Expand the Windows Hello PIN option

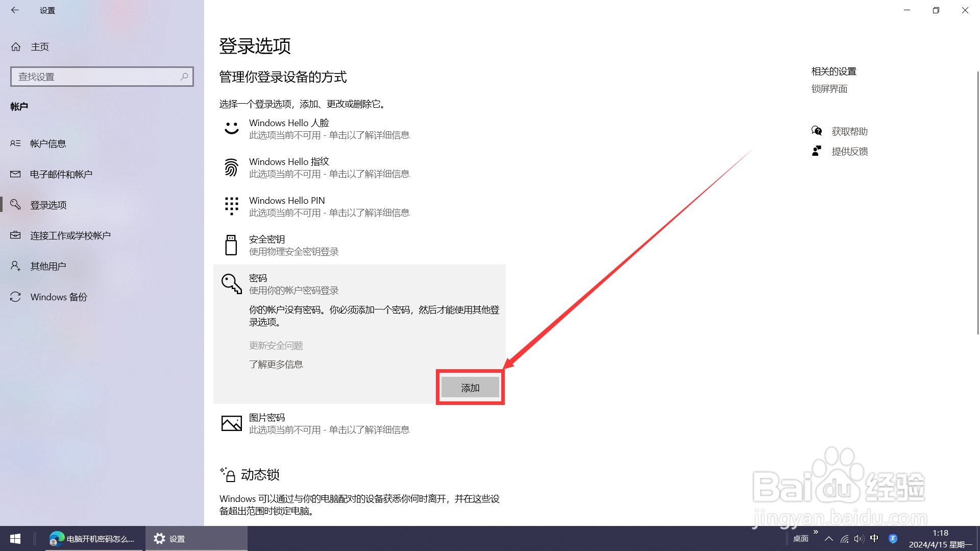(x=359, y=206)
